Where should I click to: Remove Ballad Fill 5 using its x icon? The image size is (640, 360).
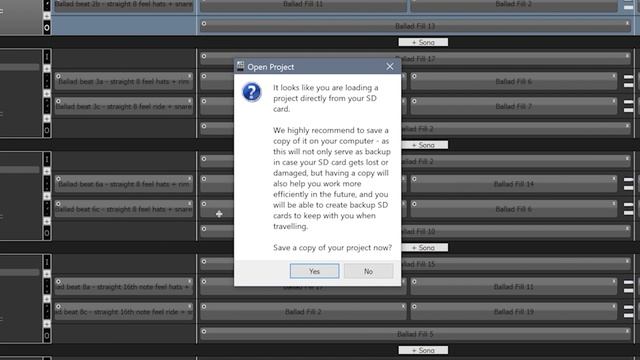point(627,331)
